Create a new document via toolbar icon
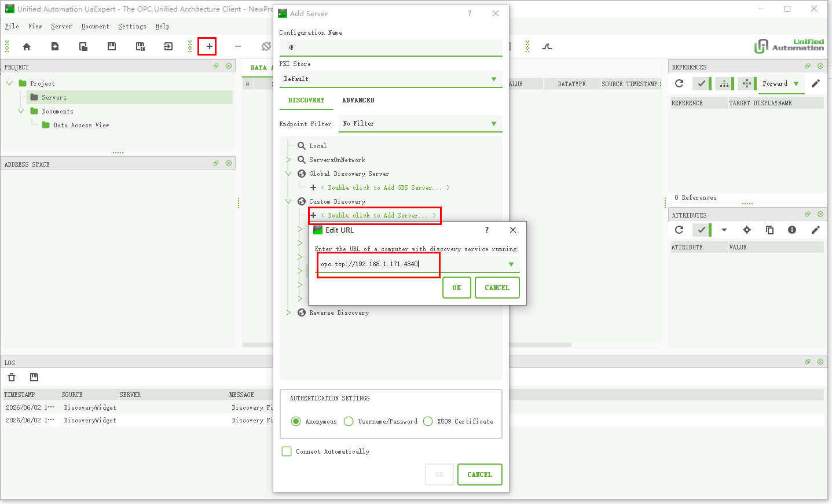 point(55,47)
